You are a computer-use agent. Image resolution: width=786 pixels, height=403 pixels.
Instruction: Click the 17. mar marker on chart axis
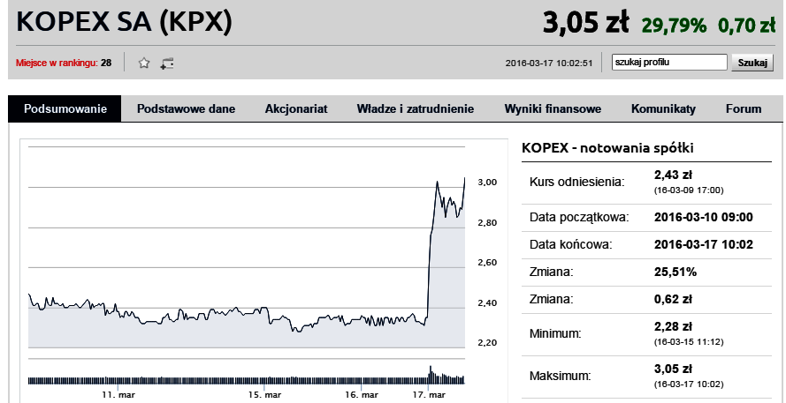coord(430,395)
